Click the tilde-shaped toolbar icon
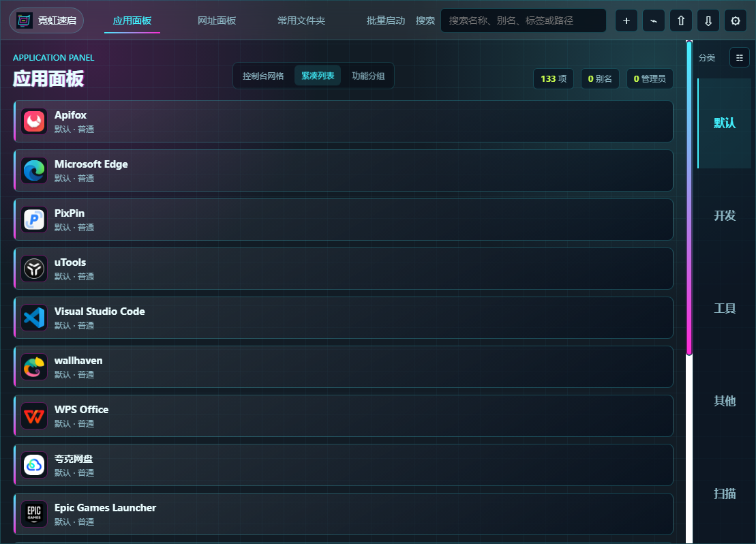Screen dimensions: 756x544 [x=653, y=20]
